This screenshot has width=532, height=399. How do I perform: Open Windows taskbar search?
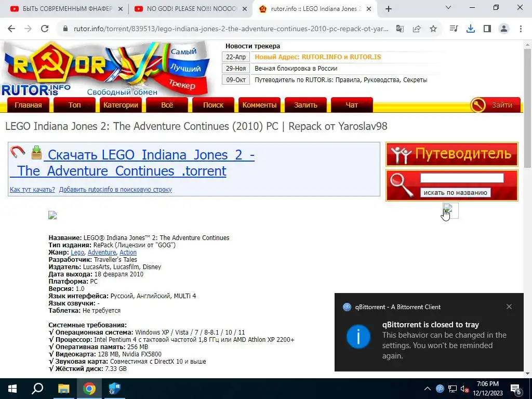coord(37,389)
